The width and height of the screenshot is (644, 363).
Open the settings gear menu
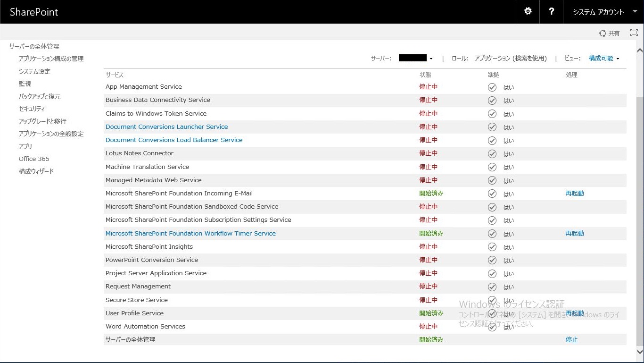[528, 11]
